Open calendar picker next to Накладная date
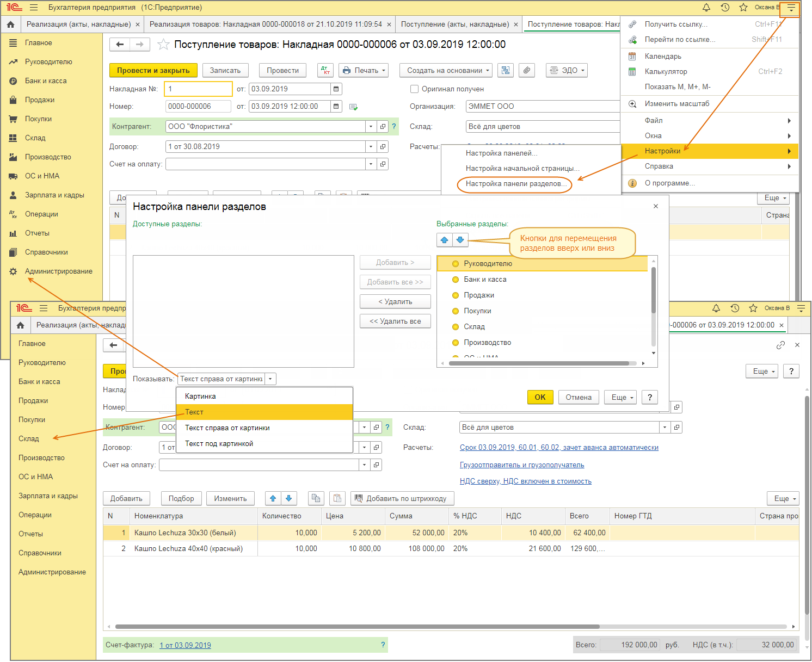The height and width of the screenshot is (662, 812). (x=336, y=89)
